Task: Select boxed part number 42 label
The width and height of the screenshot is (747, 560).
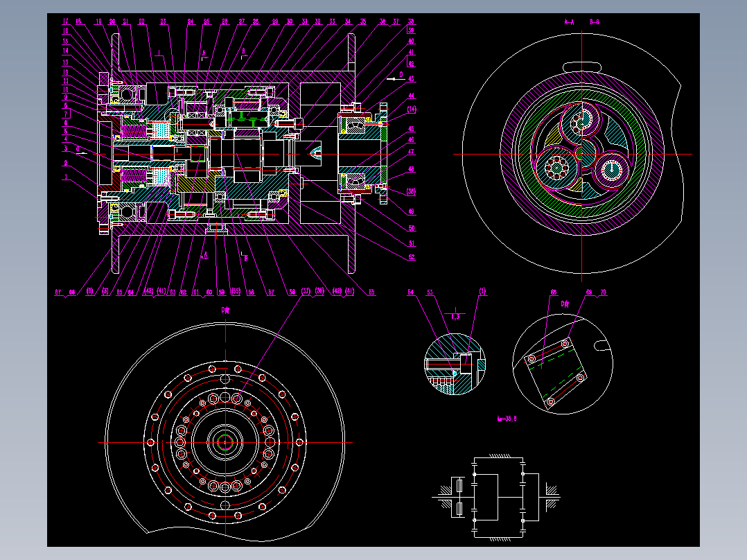Action: tap(411, 64)
